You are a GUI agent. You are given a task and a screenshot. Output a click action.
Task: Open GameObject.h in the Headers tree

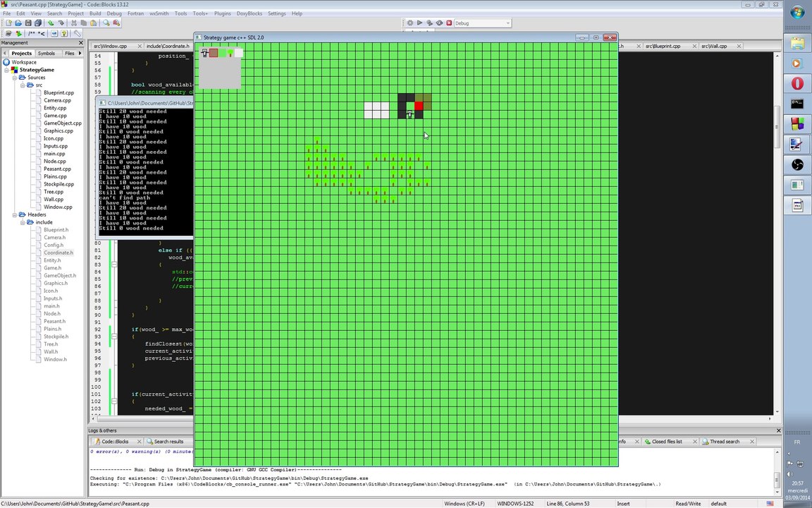[59, 275]
